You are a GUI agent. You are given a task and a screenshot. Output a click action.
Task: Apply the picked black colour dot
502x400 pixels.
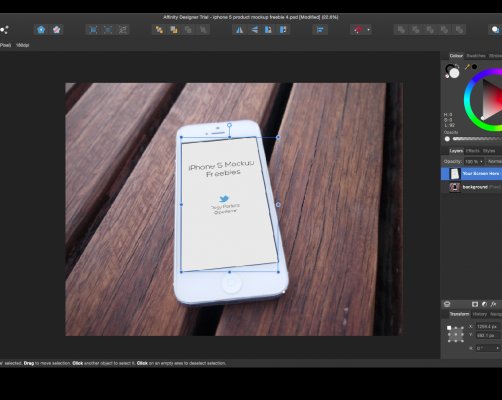click(x=474, y=67)
